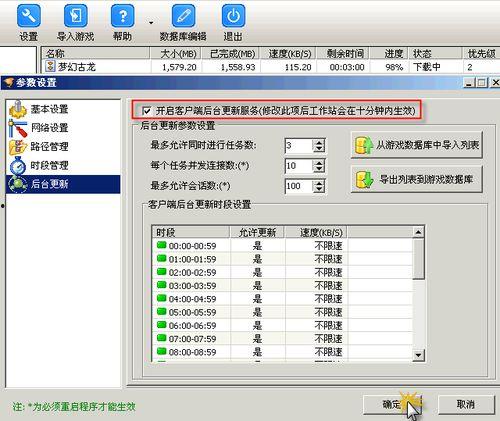Image resolution: width=500 pixels, height=421 pixels.
Task: Cancel the dialog with the 取消 button
Action: click(x=466, y=405)
